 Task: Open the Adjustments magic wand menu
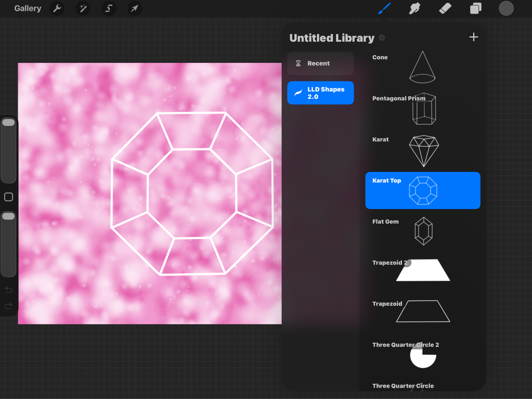click(x=83, y=9)
